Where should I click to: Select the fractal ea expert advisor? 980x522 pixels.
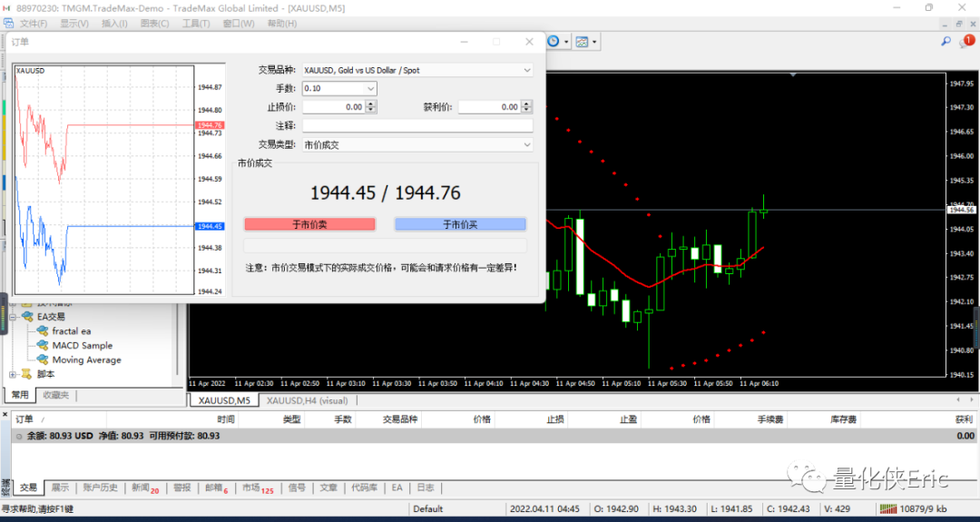pyautogui.click(x=72, y=330)
